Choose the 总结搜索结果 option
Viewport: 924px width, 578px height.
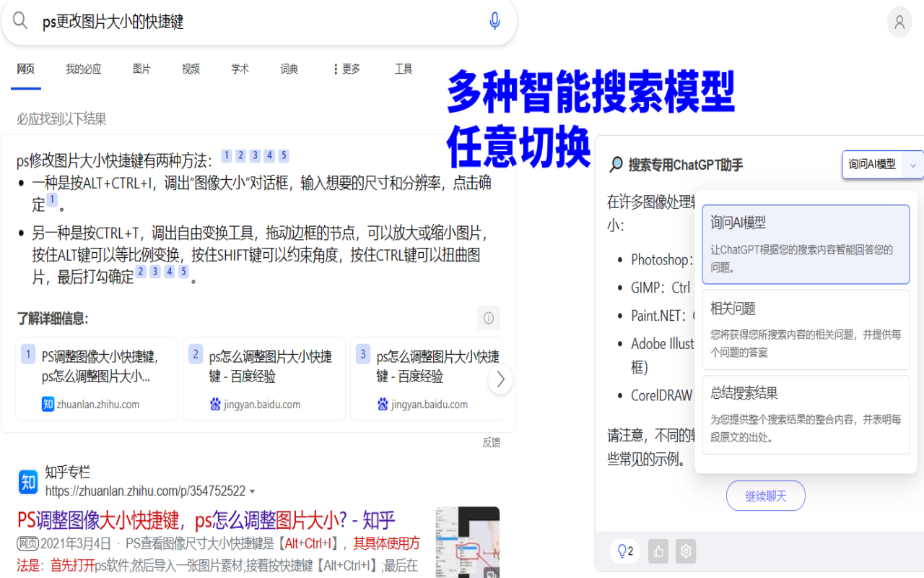click(x=806, y=415)
